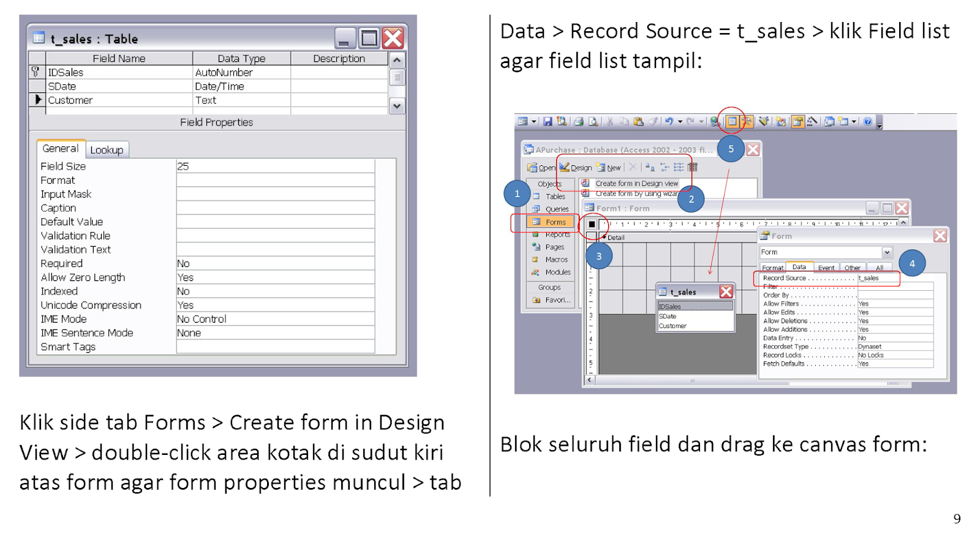Select Reports in the Objects list

(551, 234)
